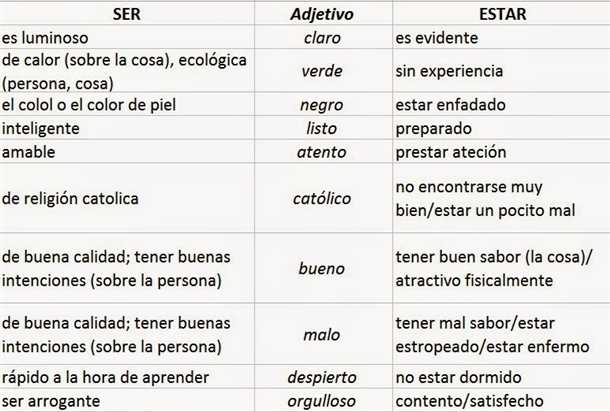Select the Adjetivo header cell
This screenshot has height=412, width=610.
click(323, 14)
